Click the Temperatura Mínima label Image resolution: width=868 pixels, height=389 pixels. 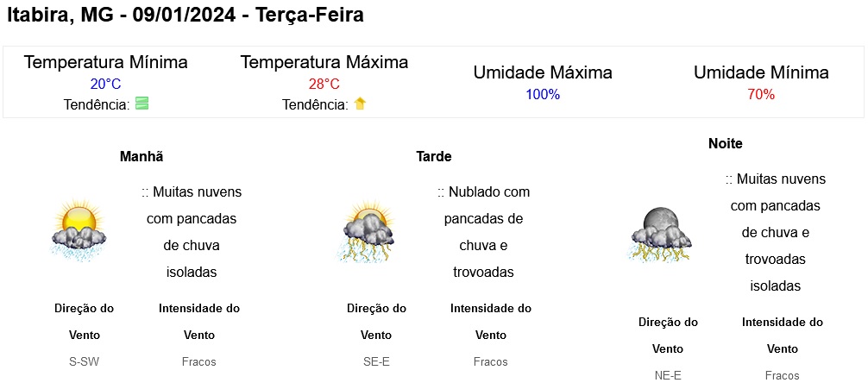(105, 62)
